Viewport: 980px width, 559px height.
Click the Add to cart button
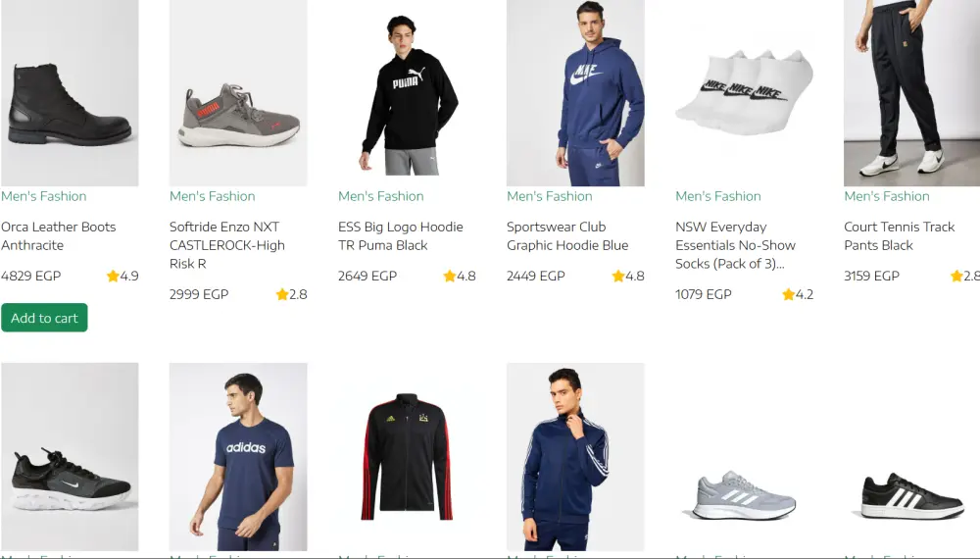tap(44, 318)
